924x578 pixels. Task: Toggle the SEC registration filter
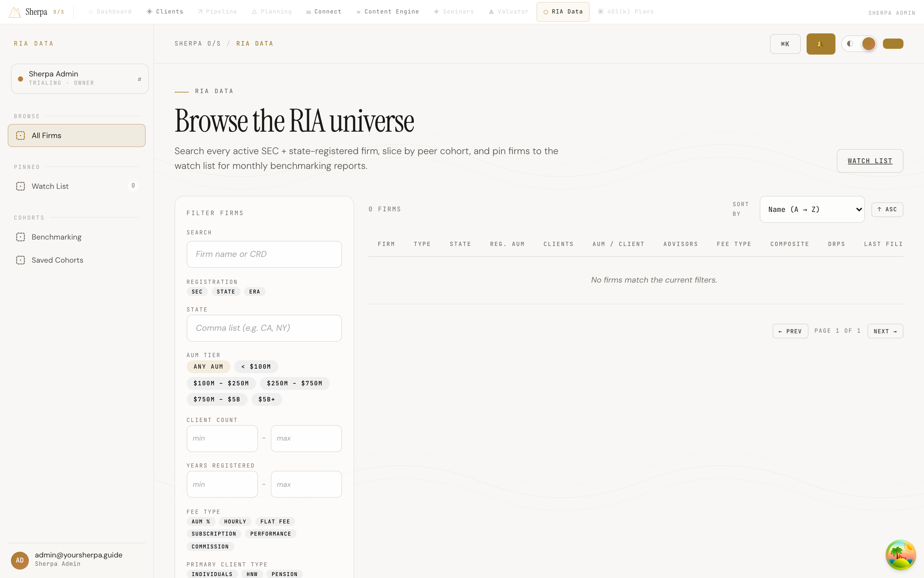pos(197,292)
